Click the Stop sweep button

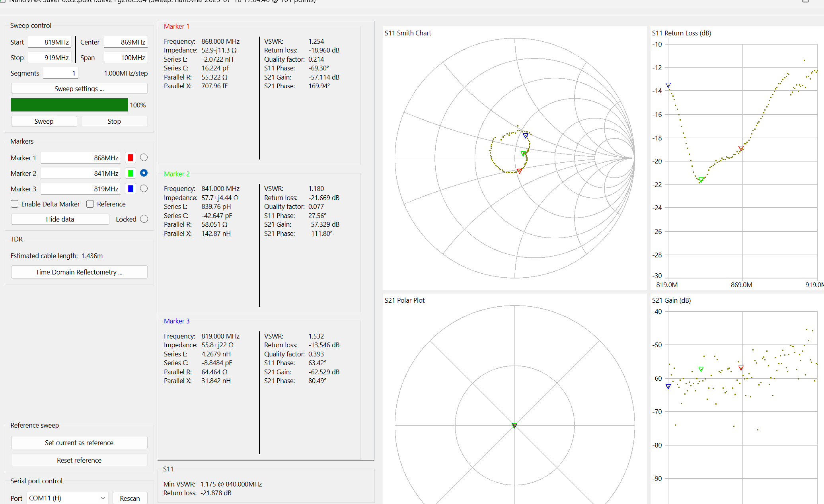click(114, 121)
